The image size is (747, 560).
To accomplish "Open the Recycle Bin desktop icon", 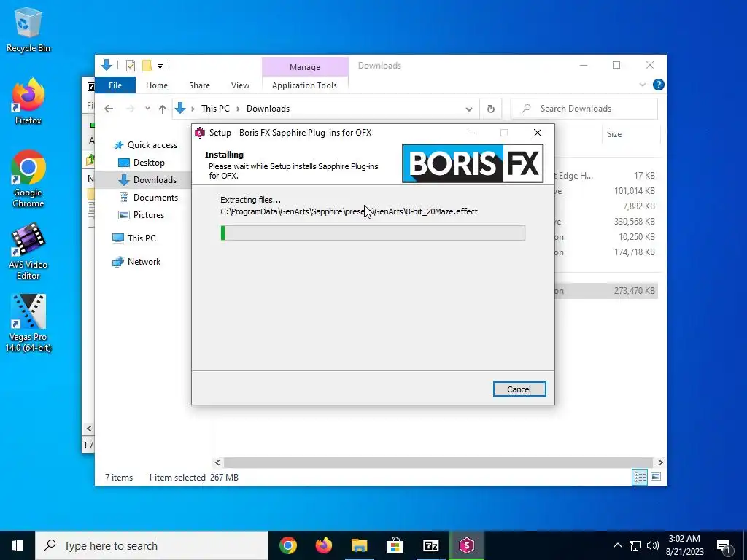I will pos(28,30).
